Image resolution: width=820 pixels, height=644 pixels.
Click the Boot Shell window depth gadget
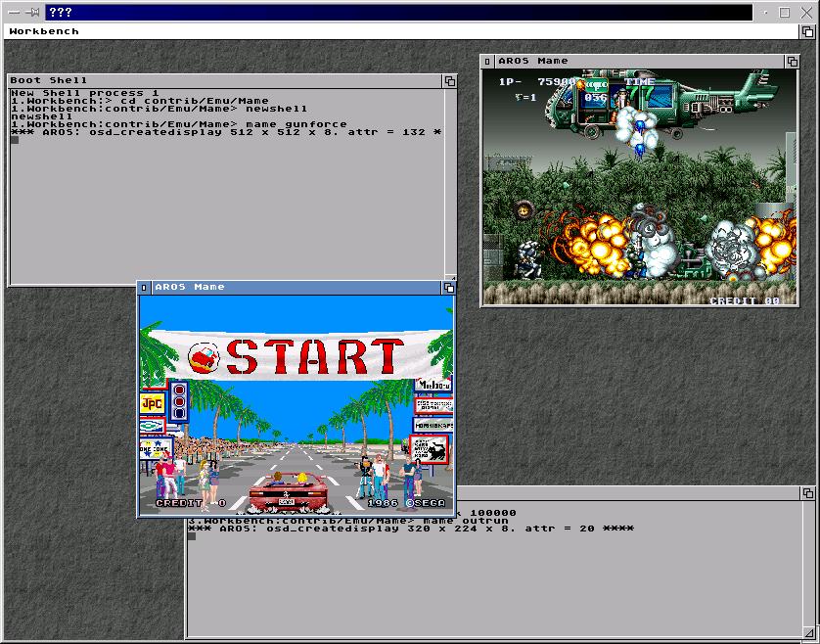click(449, 80)
